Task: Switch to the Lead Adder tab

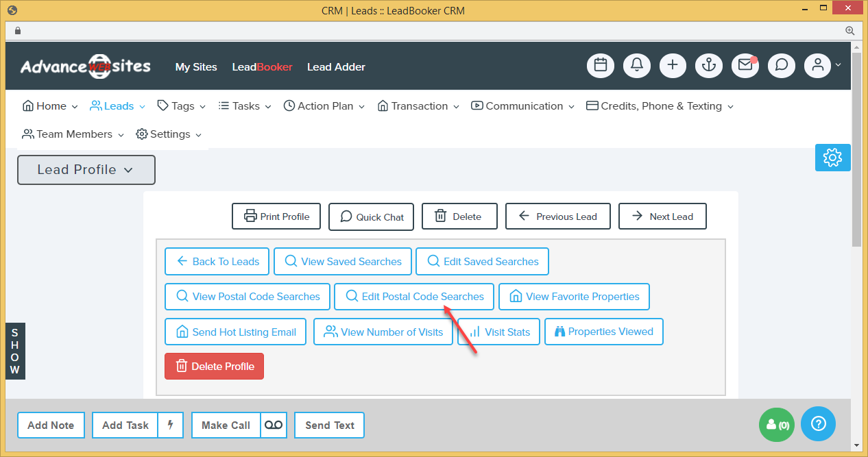Action: [336, 67]
